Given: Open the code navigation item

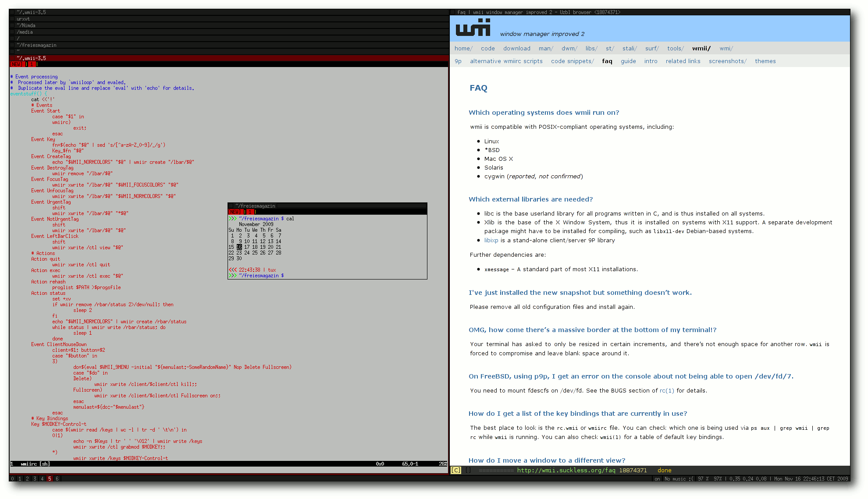Looking at the screenshot, I should pos(487,49).
